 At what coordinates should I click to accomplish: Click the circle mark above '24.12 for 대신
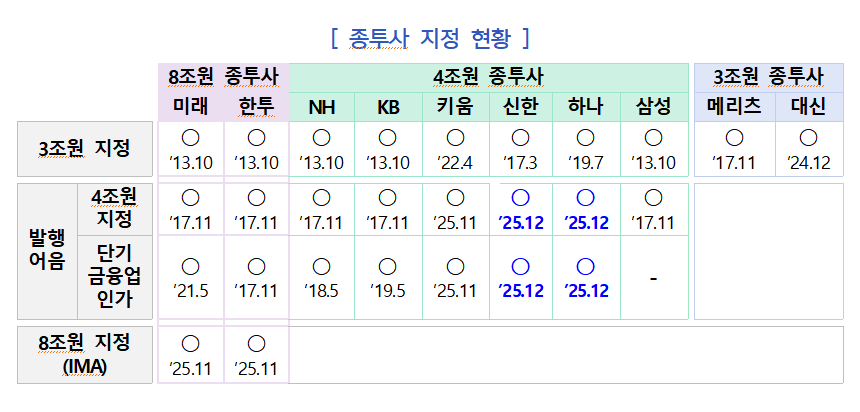[x=808, y=137]
